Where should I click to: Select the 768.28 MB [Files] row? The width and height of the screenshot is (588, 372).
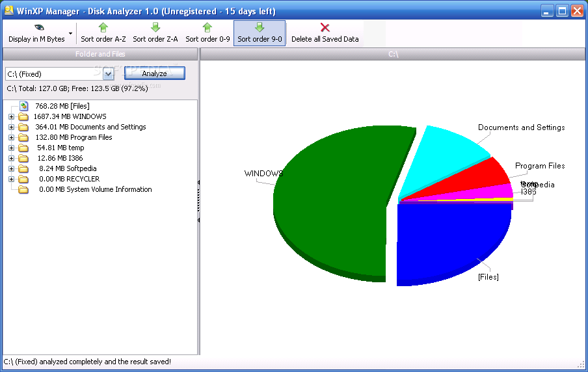click(x=62, y=106)
